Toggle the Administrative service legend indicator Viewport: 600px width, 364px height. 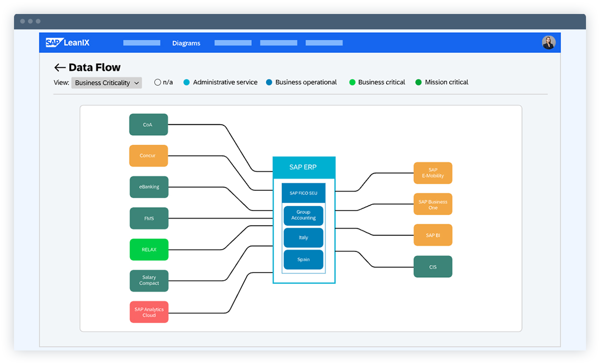click(x=186, y=82)
